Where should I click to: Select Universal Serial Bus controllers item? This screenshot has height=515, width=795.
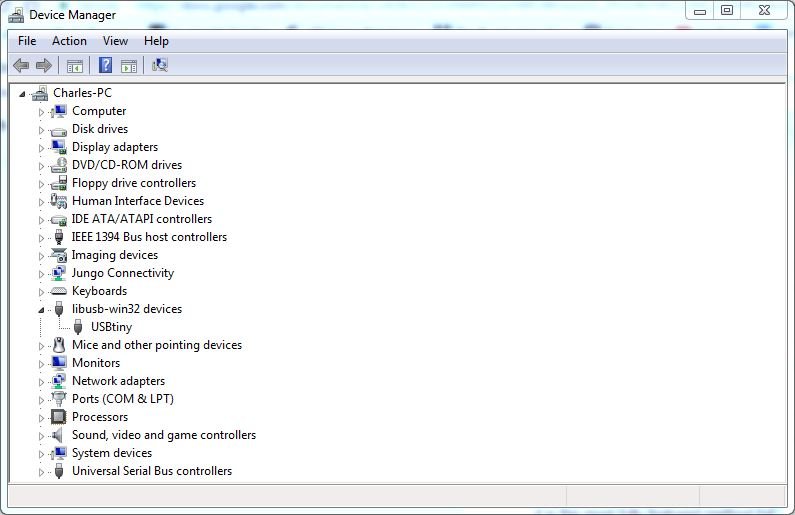point(151,471)
